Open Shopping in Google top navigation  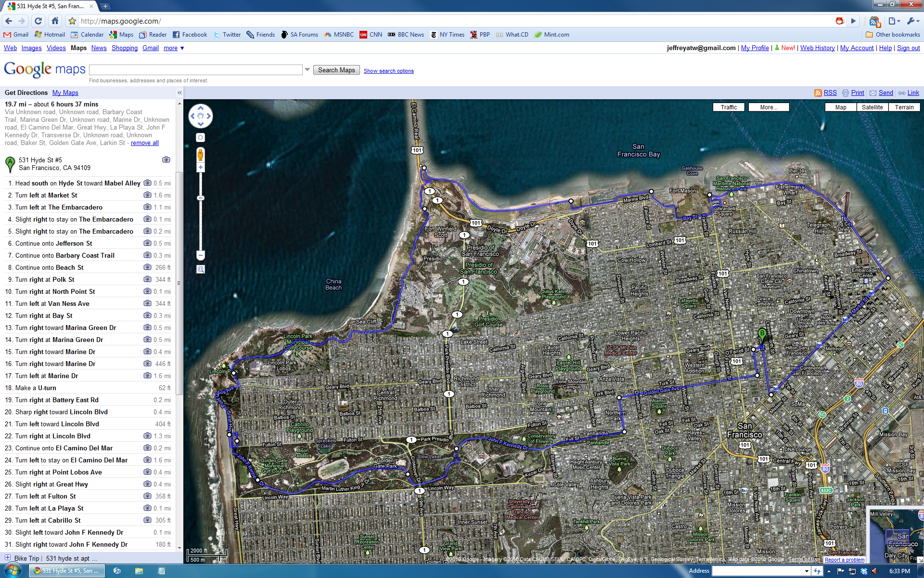point(125,48)
